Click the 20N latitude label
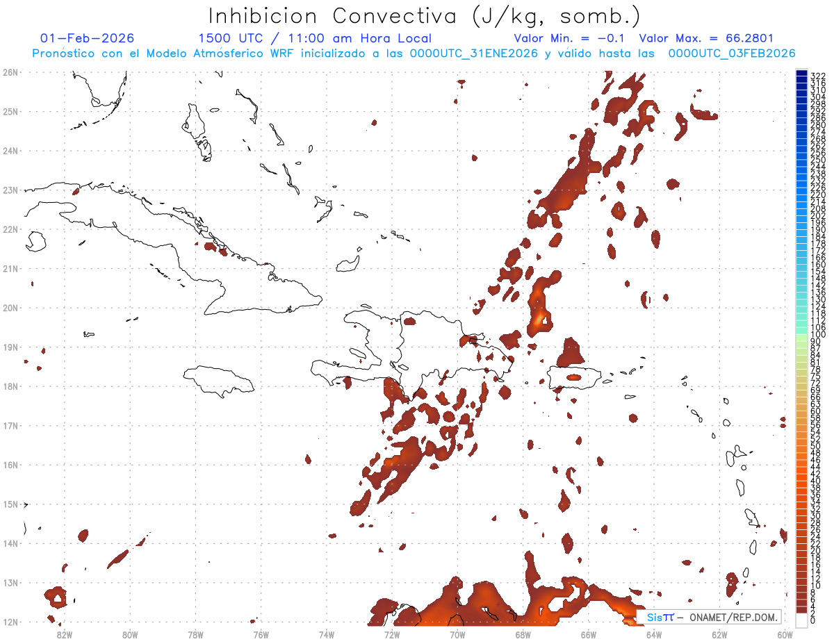Screen dimensions: 834x644 pyautogui.click(x=10, y=308)
